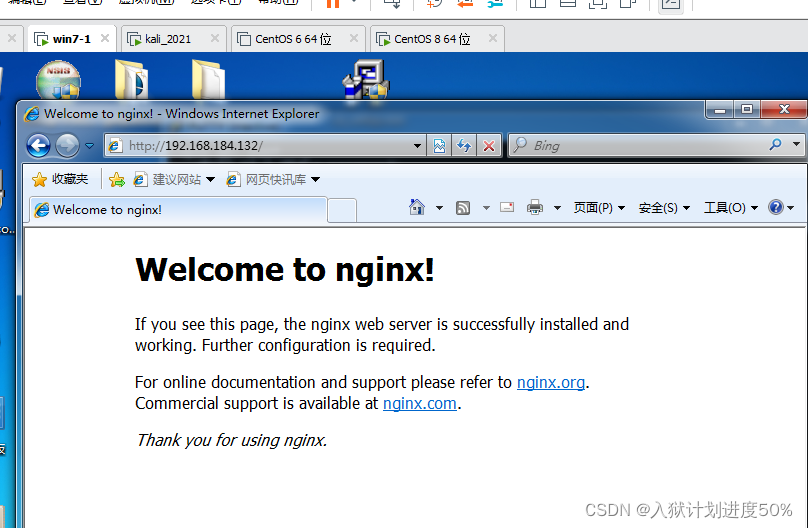
Task: Go back with the IE back arrow
Action: click(39, 146)
